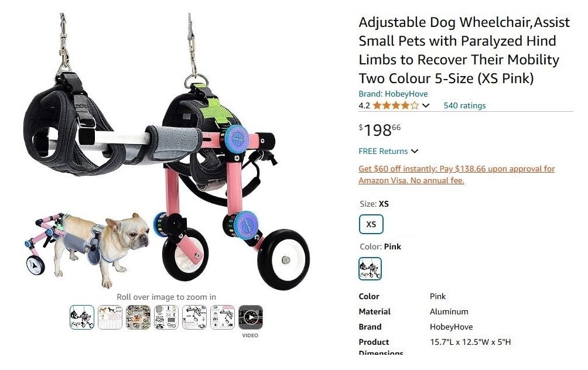Viewport: 588px width, 370px height.
Task: Select the fifth product thumbnail
Action: point(194,317)
